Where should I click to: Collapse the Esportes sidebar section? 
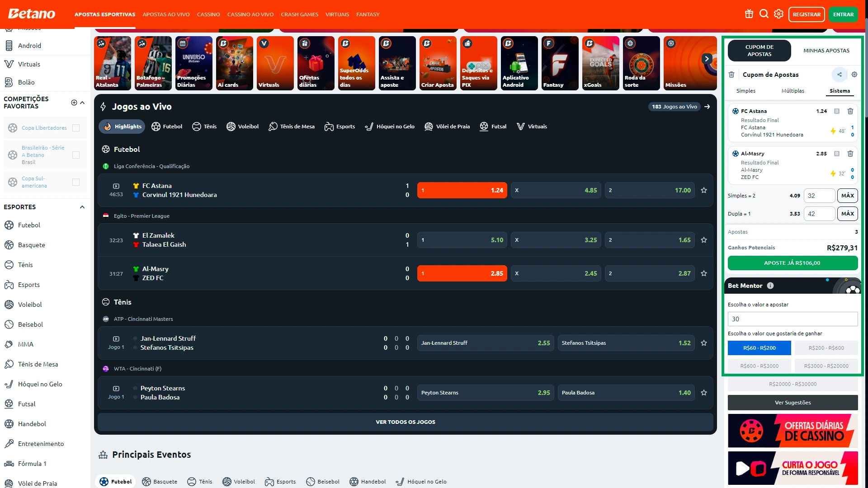pos(82,207)
